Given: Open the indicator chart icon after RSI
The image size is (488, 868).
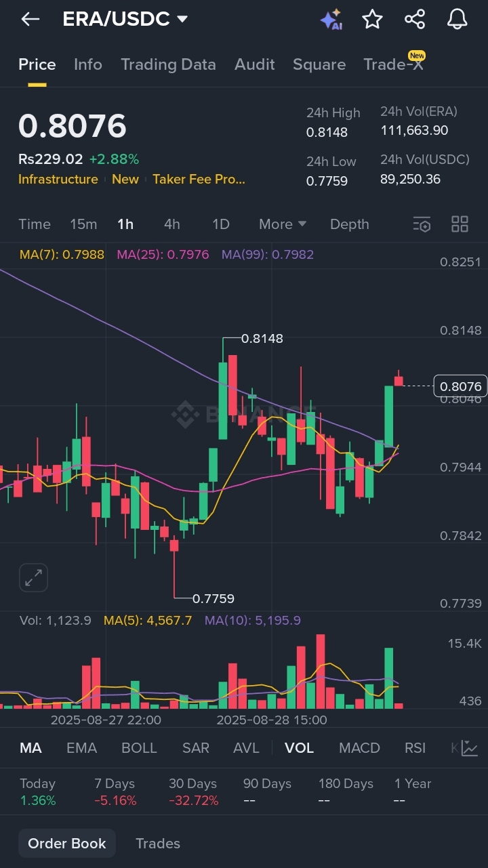Looking at the screenshot, I should pyautogui.click(x=469, y=748).
